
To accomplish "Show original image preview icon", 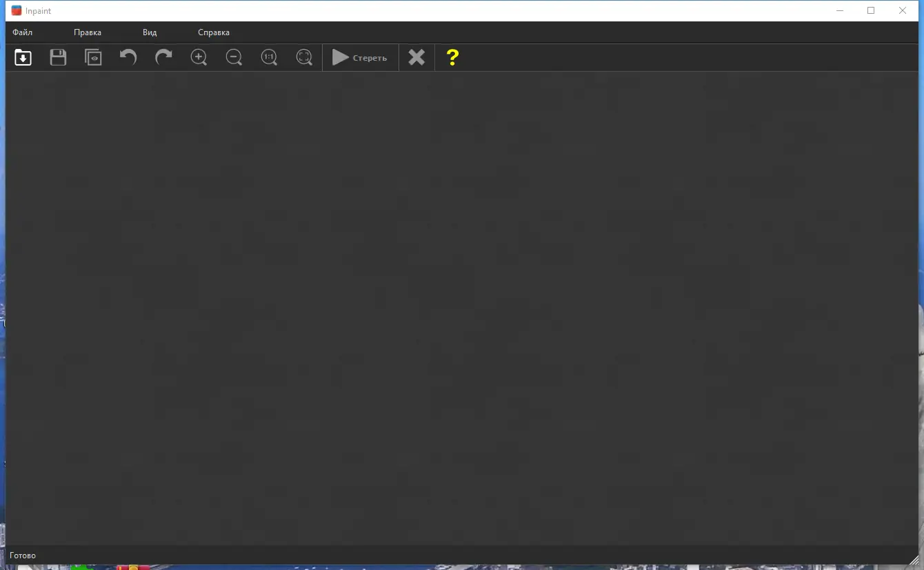I will tap(93, 57).
